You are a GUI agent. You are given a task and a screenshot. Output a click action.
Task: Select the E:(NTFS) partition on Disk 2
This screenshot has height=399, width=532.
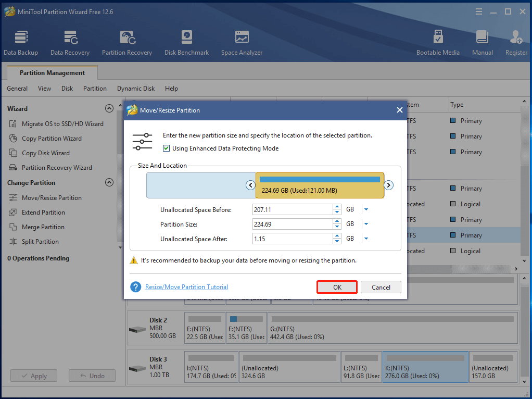[205, 328]
